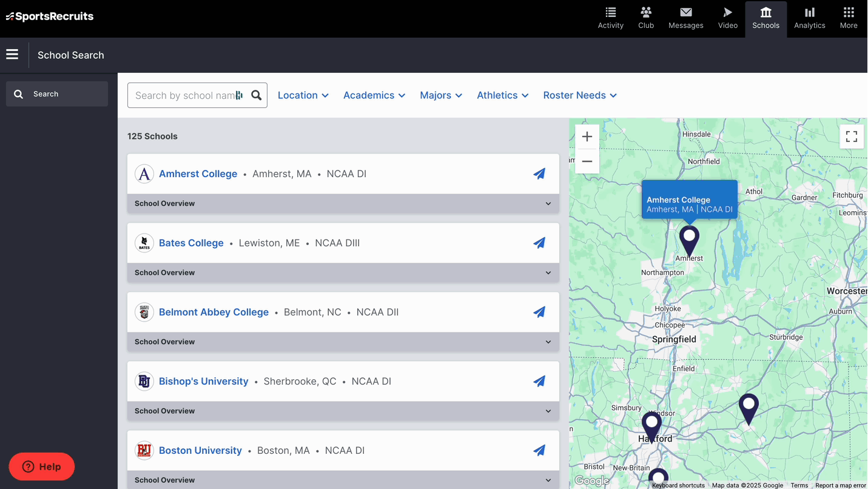Click the magnifier search submit icon
Image resolution: width=868 pixels, height=489 pixels.
coord(257,95)
